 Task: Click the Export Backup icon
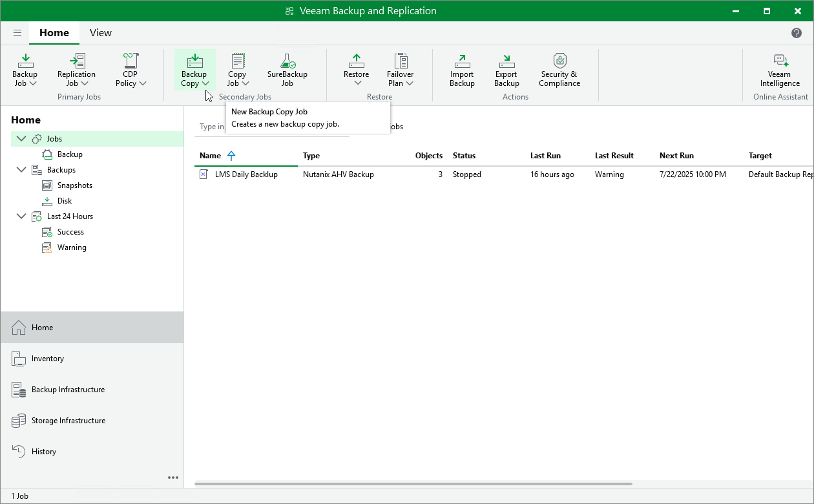pyautogui.click(x=506, y=70)
